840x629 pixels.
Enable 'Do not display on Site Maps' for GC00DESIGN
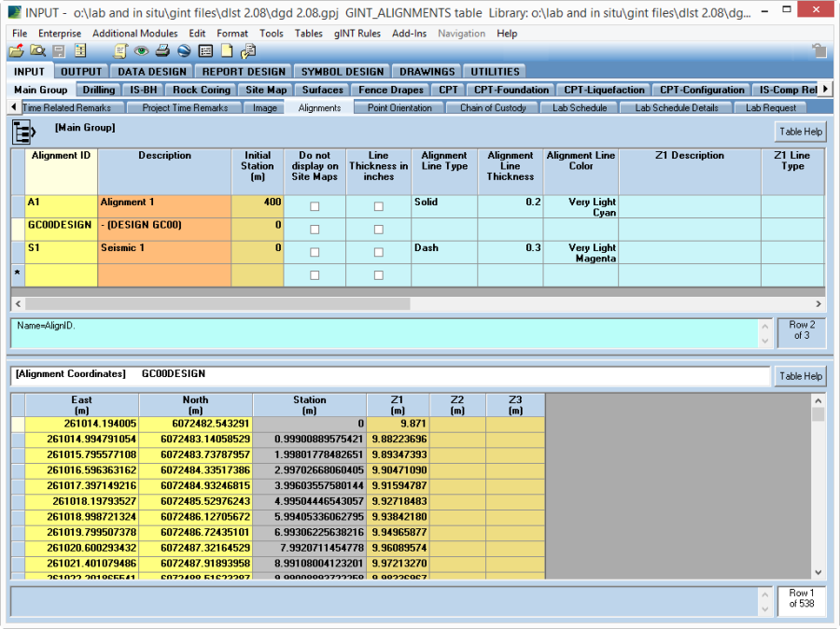(x=315, y=230)
